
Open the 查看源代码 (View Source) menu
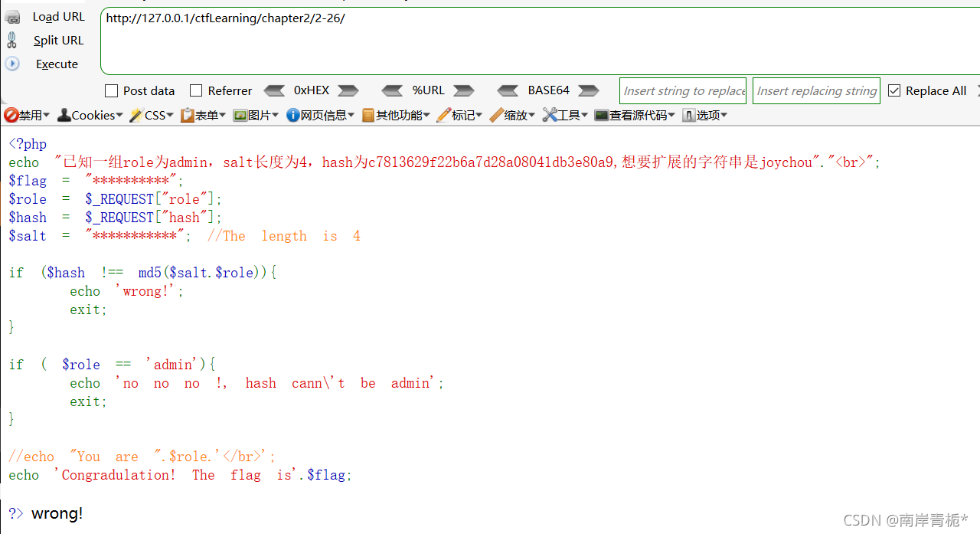point(635,115)
